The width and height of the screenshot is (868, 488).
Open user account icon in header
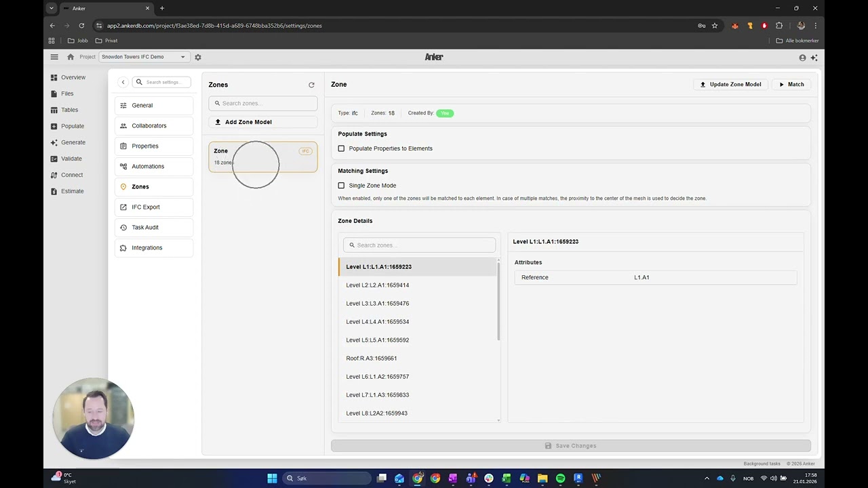tap(802, 58)
